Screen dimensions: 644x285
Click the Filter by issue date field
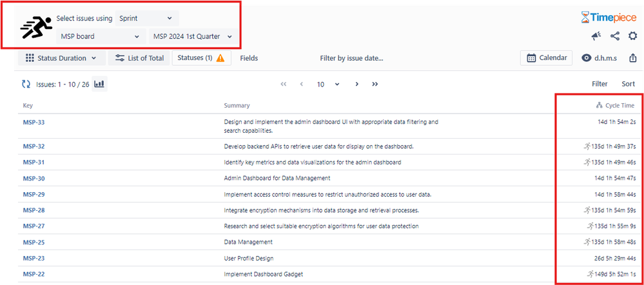(x=351, y=58)
